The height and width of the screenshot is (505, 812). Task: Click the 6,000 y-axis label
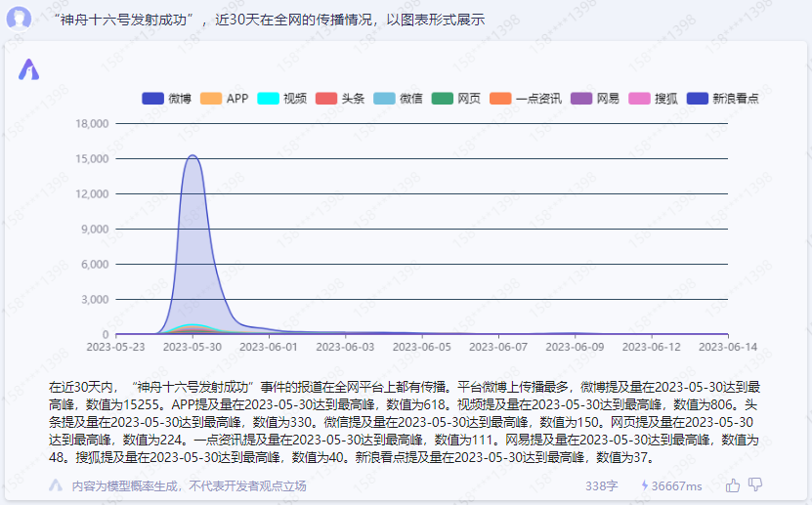tap(95, 265)
